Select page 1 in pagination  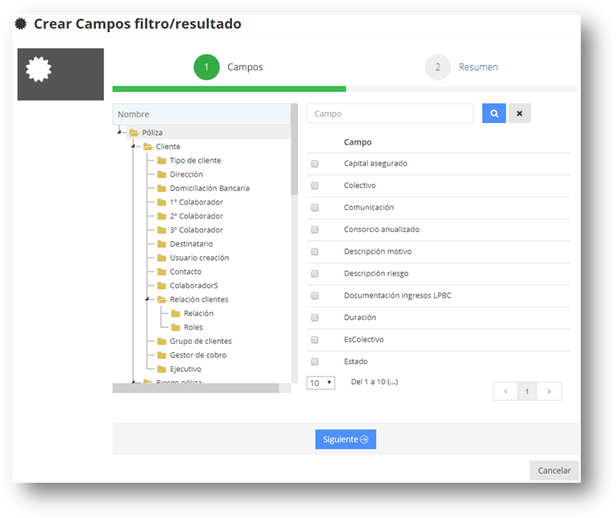[x=527, y=391]
